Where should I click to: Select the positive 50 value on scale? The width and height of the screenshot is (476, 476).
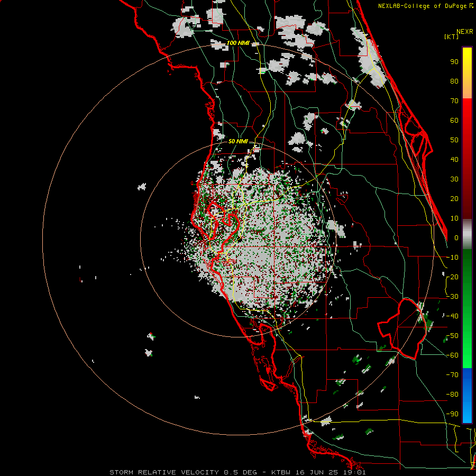pos(454,140)
